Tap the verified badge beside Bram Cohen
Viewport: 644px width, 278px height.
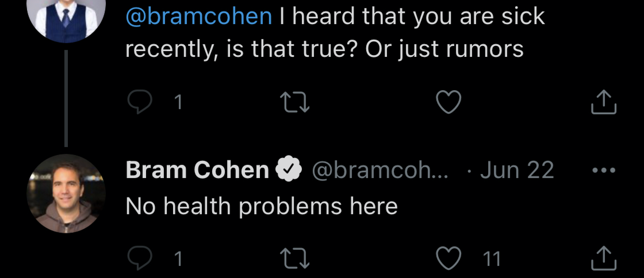(289, 170)
